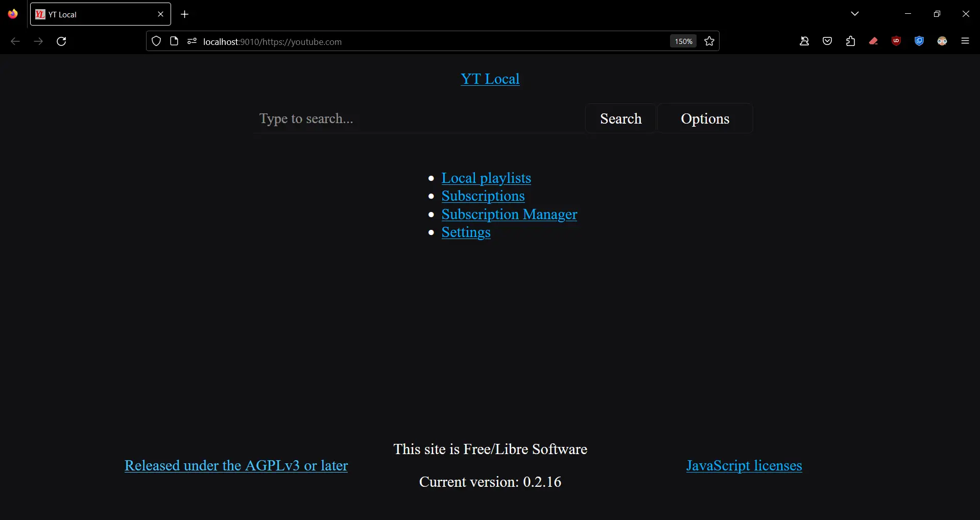Screen dimensions: 980x520
Task: Open the list all tabs dropdown
Action: click(x=855, y=14)
